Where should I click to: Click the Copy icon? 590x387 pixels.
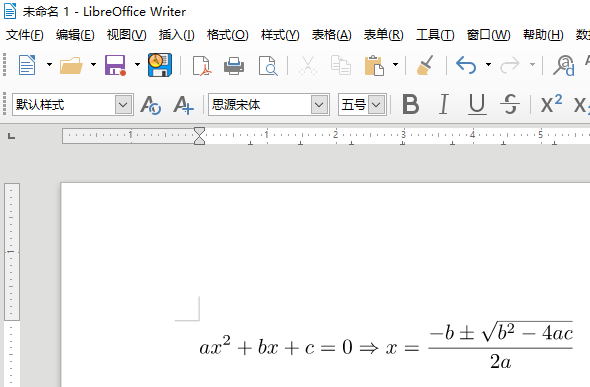pyautogui.click(x=341, y=65)
